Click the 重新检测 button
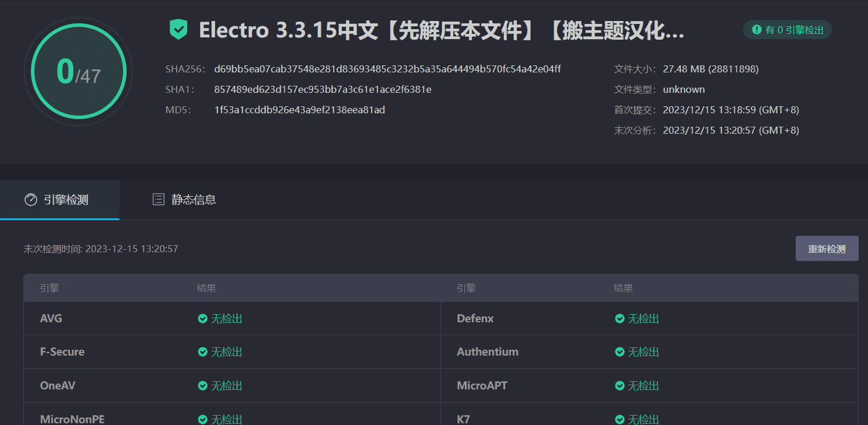Screen dimensions: 868x425 point(827,249)
